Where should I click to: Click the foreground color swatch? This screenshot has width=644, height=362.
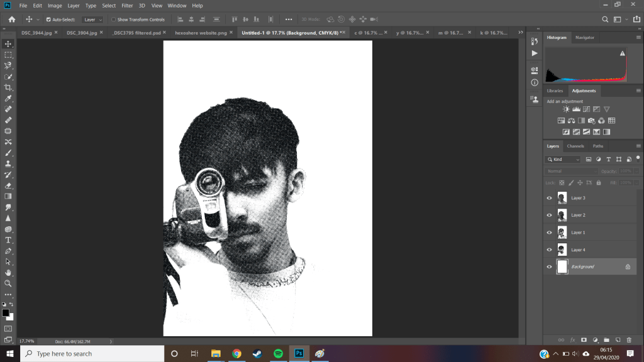click(6, 312)
